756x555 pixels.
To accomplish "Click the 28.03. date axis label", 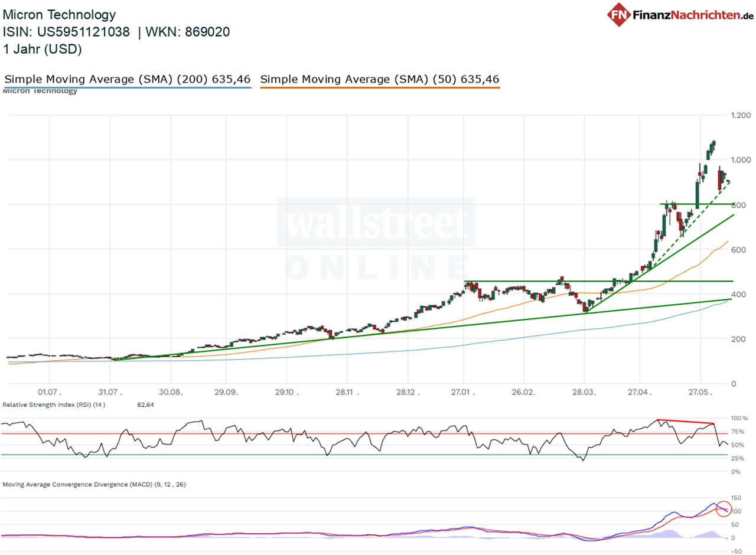I will [x=584, y=392].
